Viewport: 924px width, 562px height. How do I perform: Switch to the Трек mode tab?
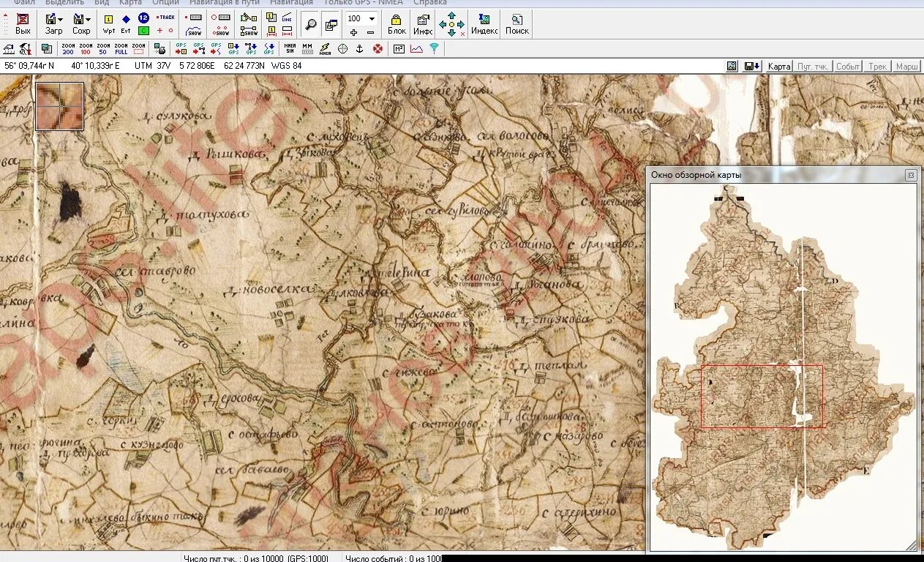[x=878, y=67]
